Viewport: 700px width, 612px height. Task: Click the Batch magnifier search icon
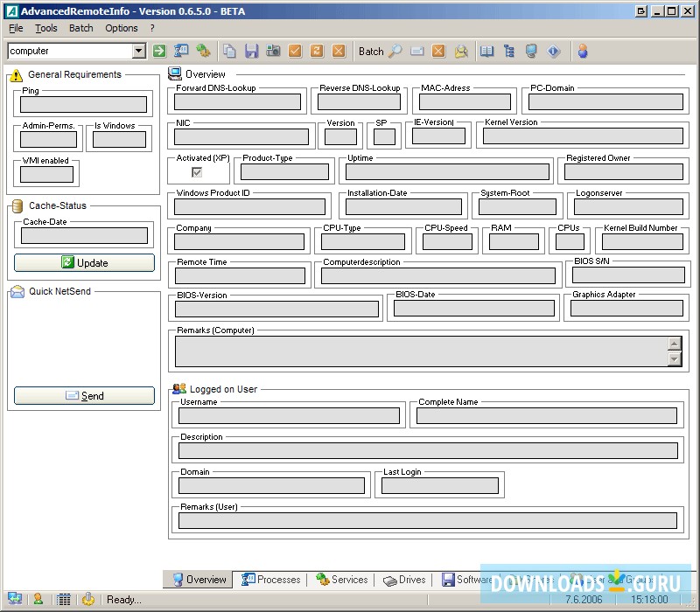(x=395, y=51)
